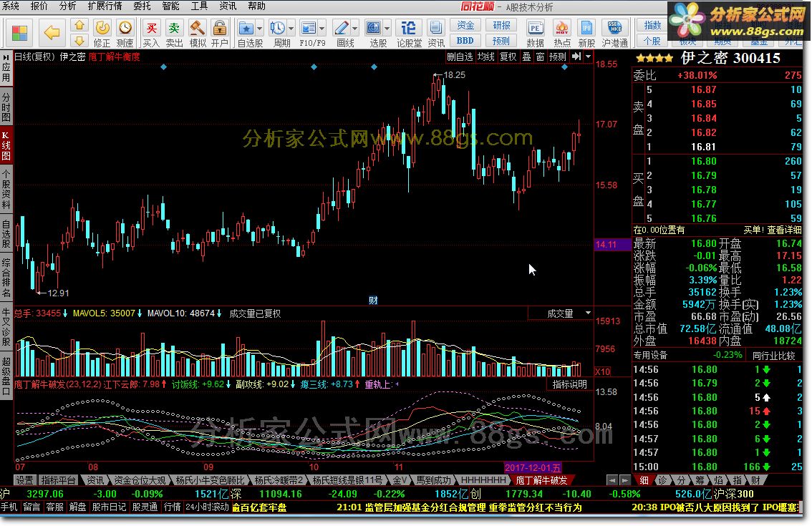
Task: Click the 个股 individual stock button
Action: click(x=652, y=40)
